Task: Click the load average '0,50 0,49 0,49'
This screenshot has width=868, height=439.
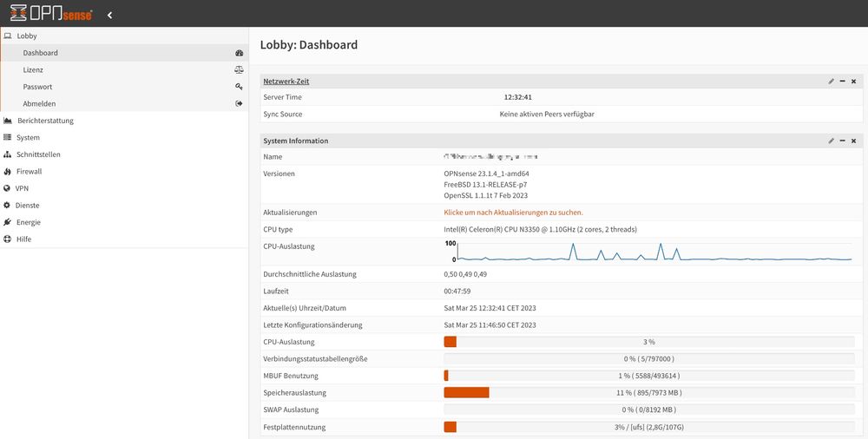Action: coord(465,274)
